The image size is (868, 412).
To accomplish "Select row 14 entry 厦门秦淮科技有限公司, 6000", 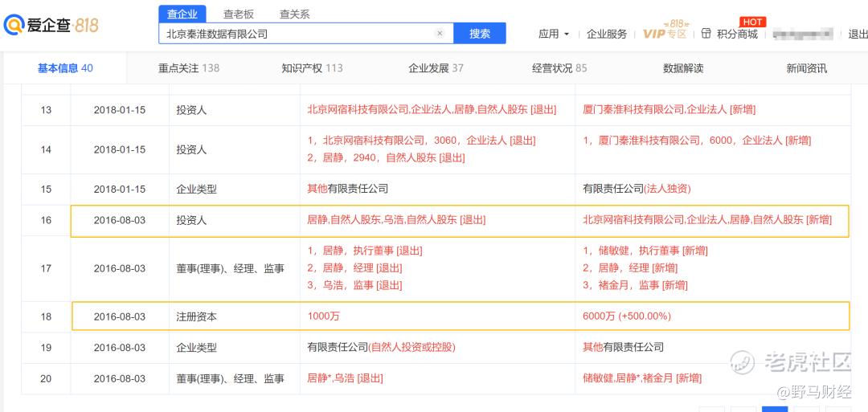I will click(697, 141).
